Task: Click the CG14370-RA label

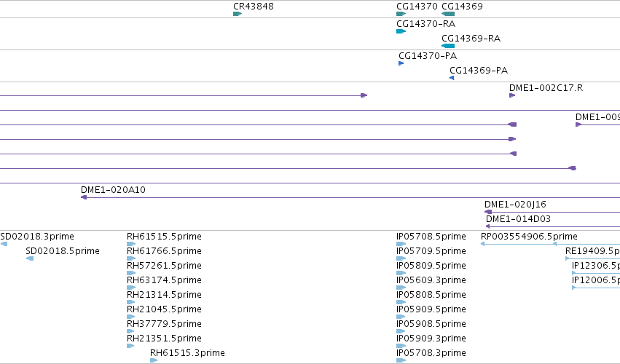Action: click(x=426, y=24)
